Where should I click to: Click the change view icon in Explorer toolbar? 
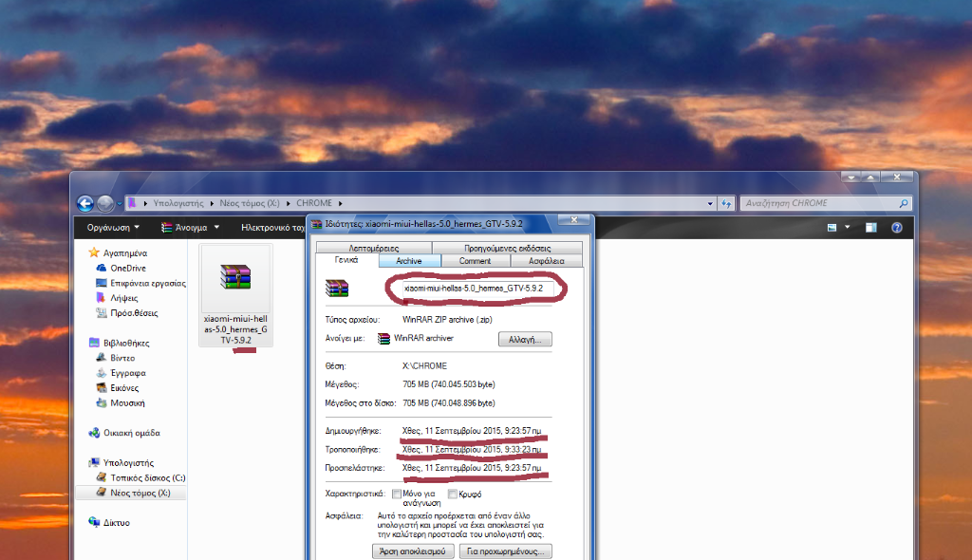point(832,228)
